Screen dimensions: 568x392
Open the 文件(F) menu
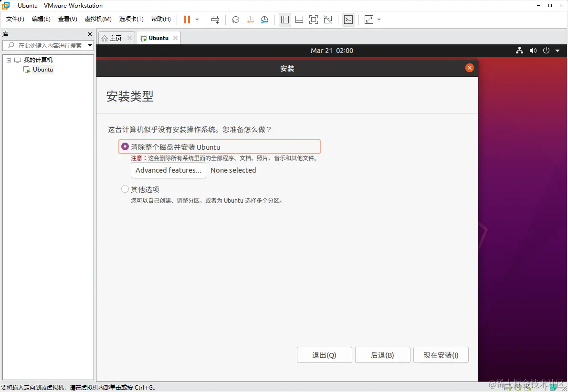(x=15, y=19)
